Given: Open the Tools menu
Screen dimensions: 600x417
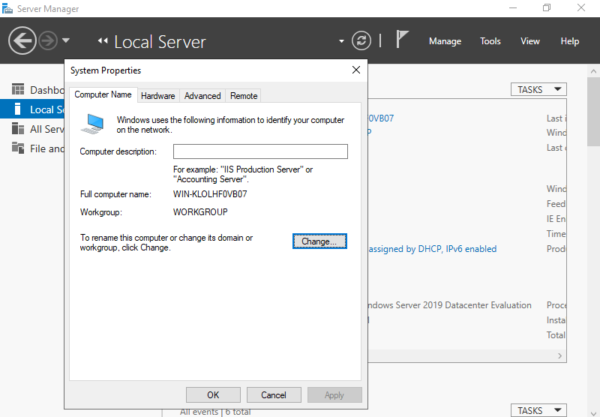Looking at the screenshot, I should pos(490,41).
